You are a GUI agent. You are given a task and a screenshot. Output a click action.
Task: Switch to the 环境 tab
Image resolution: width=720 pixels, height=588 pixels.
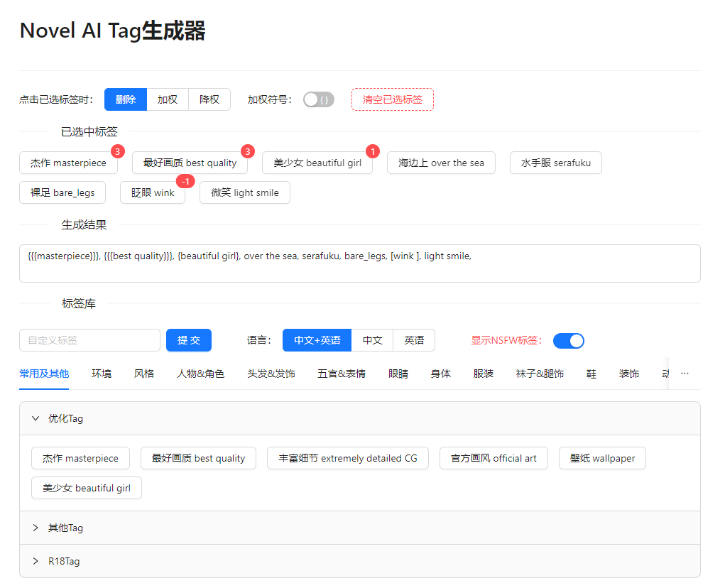click(102, 374)
